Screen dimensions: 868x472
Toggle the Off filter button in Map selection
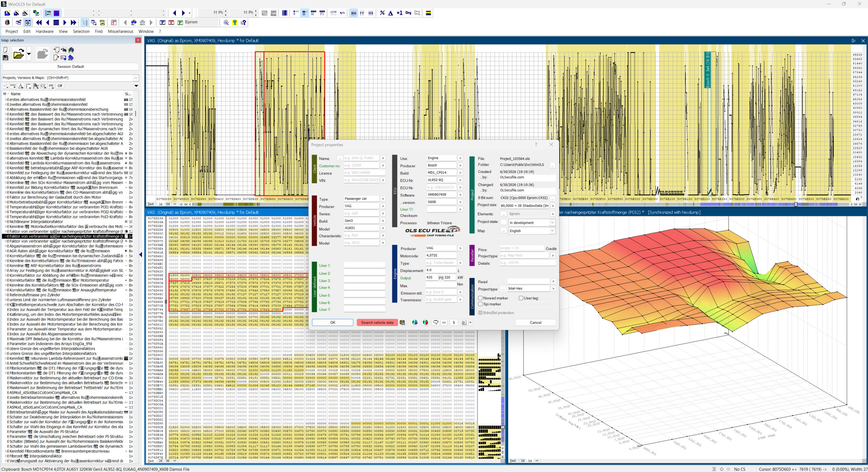point(60,86)
